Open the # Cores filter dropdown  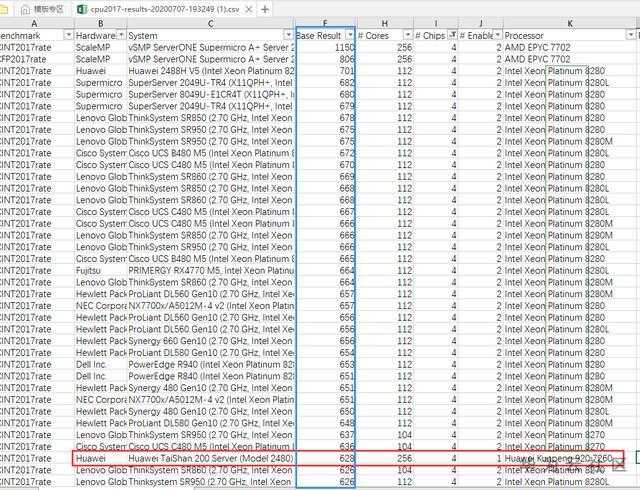point(408,36)
